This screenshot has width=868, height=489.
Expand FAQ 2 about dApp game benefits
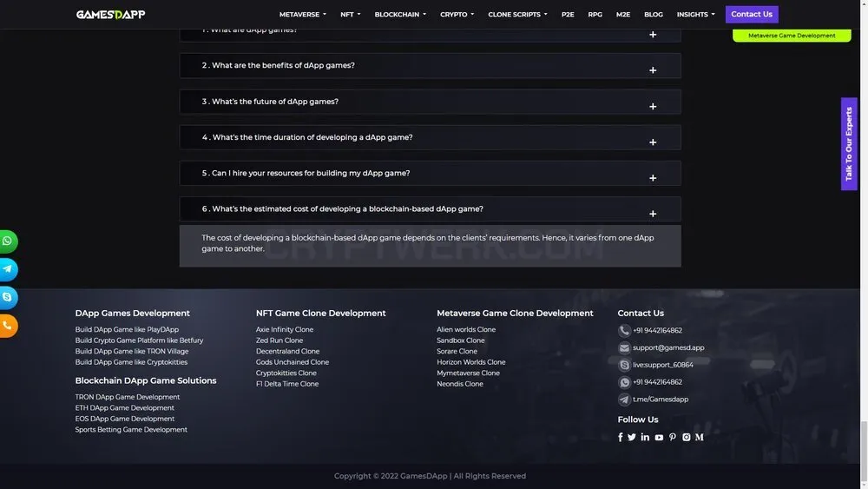click(x=431, y=65)
